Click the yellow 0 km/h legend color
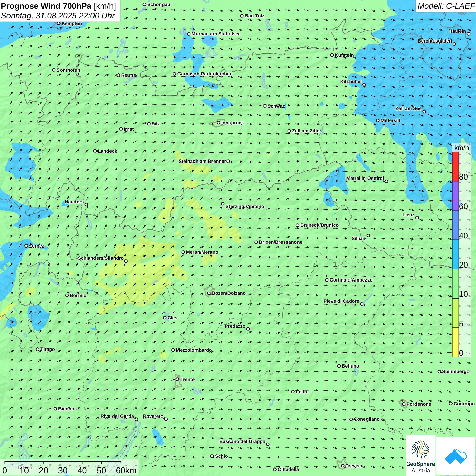This screenshot has height=476, width=476. coord(455,342)
